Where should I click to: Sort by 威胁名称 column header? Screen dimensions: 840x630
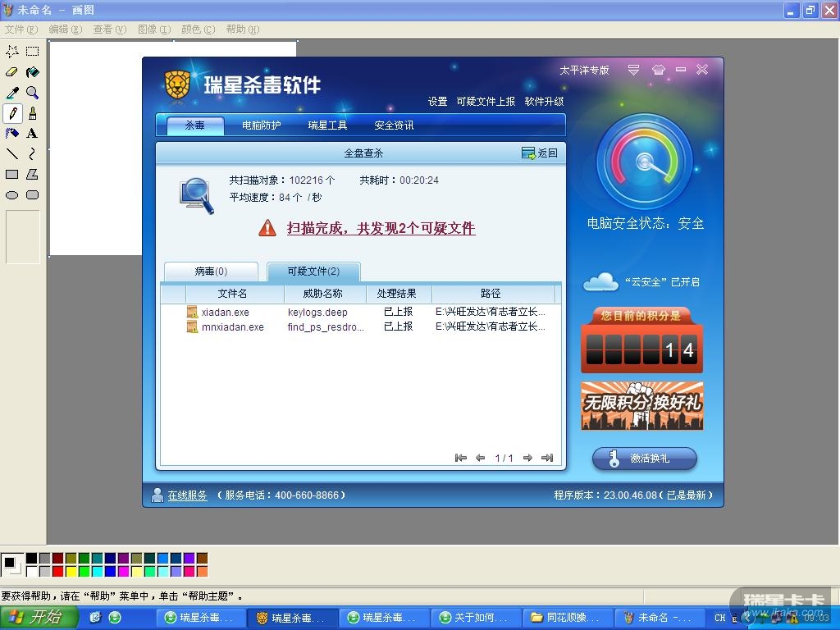(325, 294)
